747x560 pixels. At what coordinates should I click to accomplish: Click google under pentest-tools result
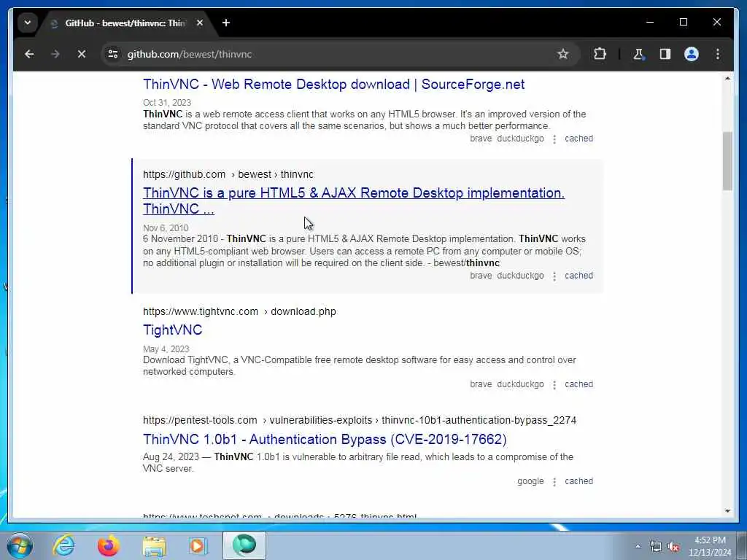(530, 481)
